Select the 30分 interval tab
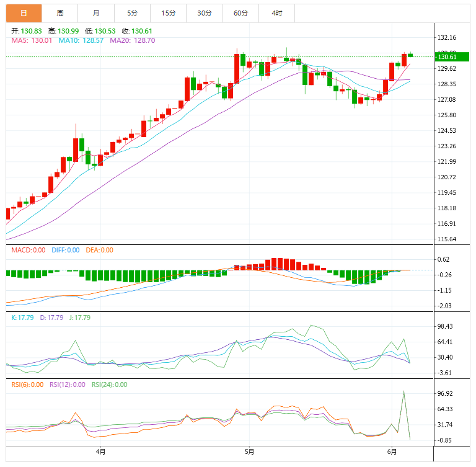The image size is (476, 467). pos(204,13)
